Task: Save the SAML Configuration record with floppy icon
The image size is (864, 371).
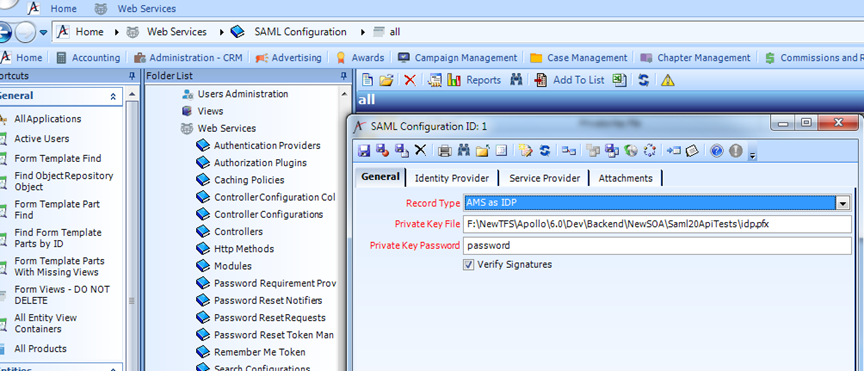Action: (x=364, y=150)
